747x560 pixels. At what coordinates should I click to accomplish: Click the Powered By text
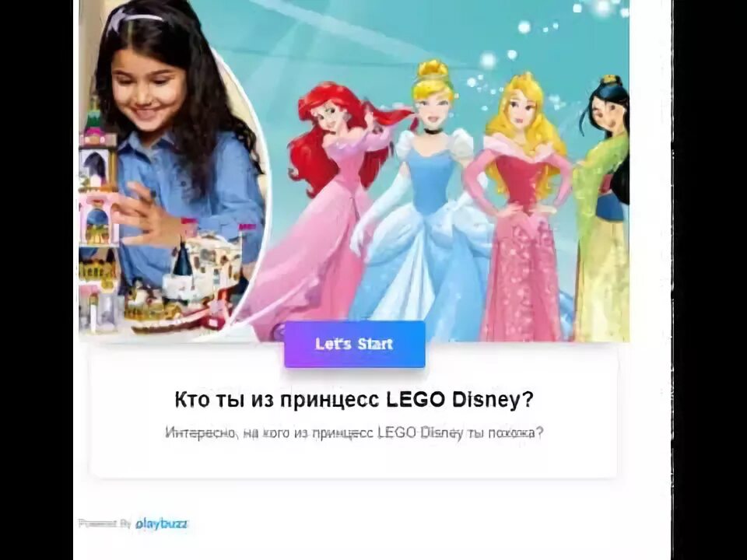coord(104,523)
